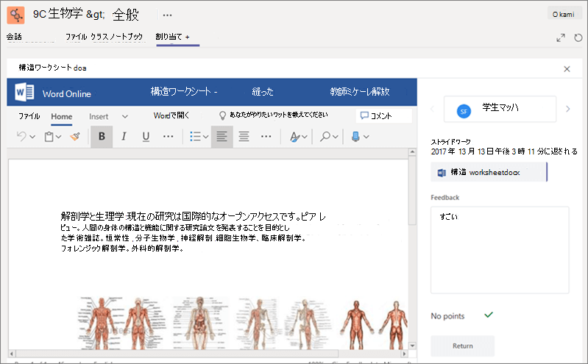Add a new tab with plus icon
This screenshot has width=588, height=364.
pyautogui.click(x=187, y=37)
